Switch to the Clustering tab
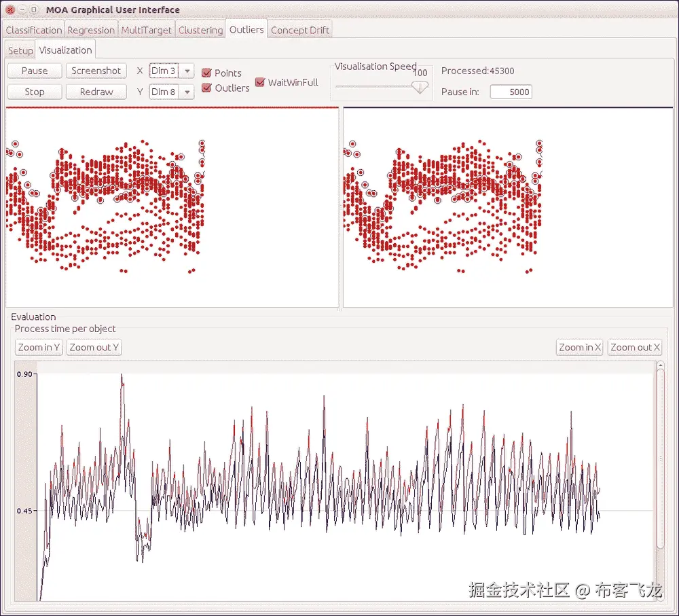Image resolution: width=679 pixels, height=616 pixels. [x=200, y=30]
